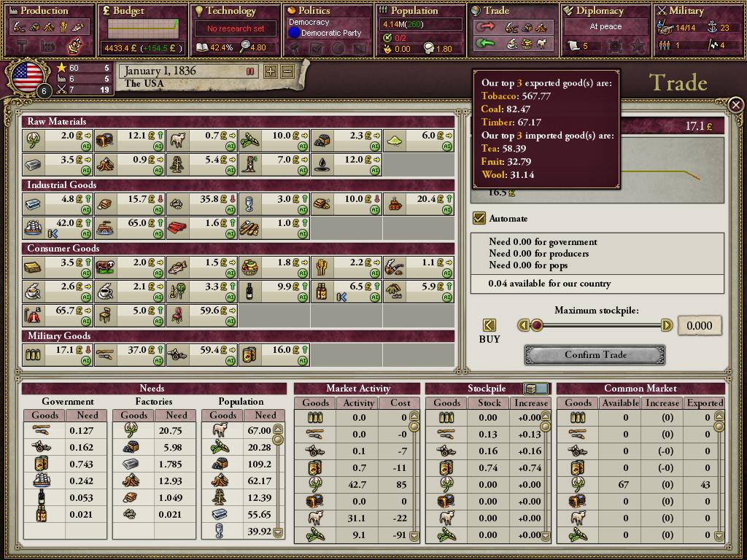Select the wine bottle good

tap(249, 292)
